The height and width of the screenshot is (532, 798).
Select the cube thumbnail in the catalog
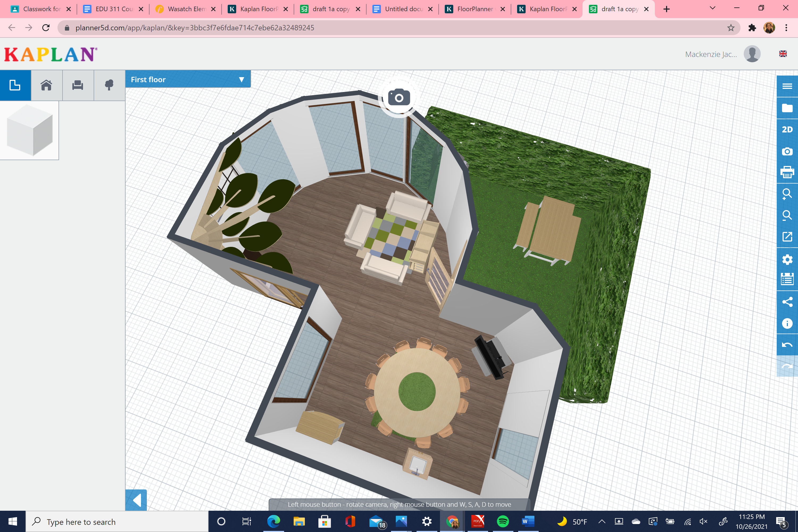coord(30,130)
